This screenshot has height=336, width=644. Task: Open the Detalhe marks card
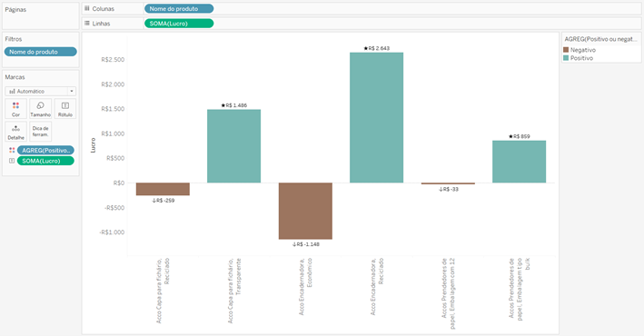tap(16, 132)
